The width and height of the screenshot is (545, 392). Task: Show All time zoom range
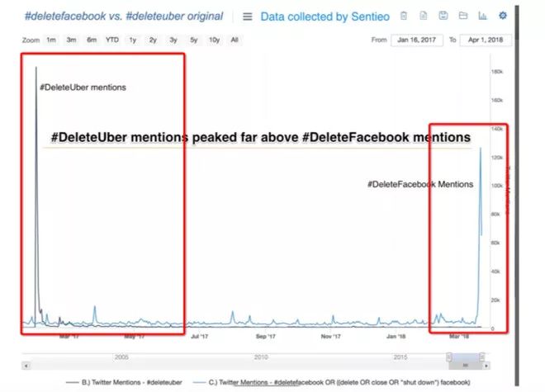pyautogui.click(x=235, y=40)
